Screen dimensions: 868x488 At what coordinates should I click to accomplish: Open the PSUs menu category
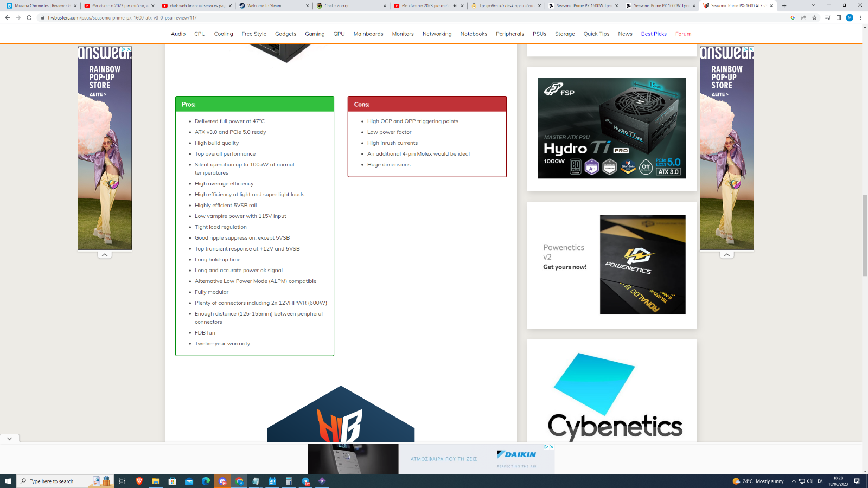pos(539,34)
